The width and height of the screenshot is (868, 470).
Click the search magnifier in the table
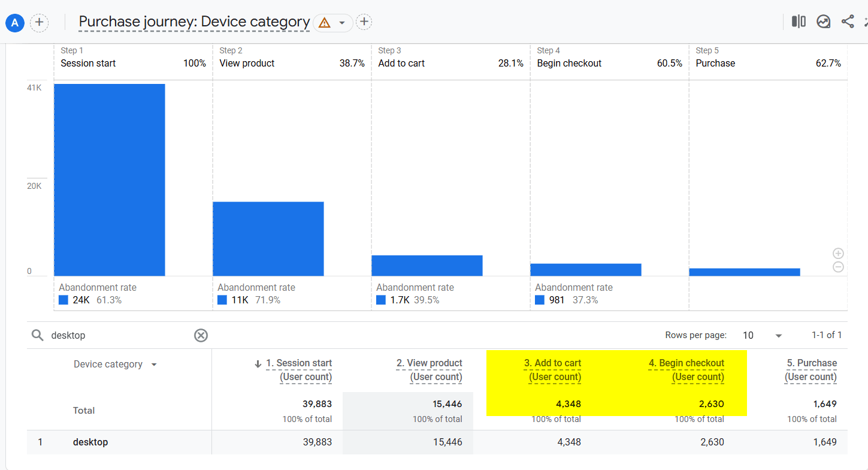click(x=37, y=335)
